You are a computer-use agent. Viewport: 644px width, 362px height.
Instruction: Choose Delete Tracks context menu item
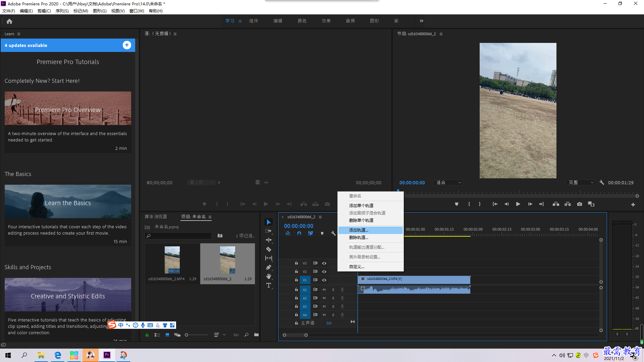point(370,238)
